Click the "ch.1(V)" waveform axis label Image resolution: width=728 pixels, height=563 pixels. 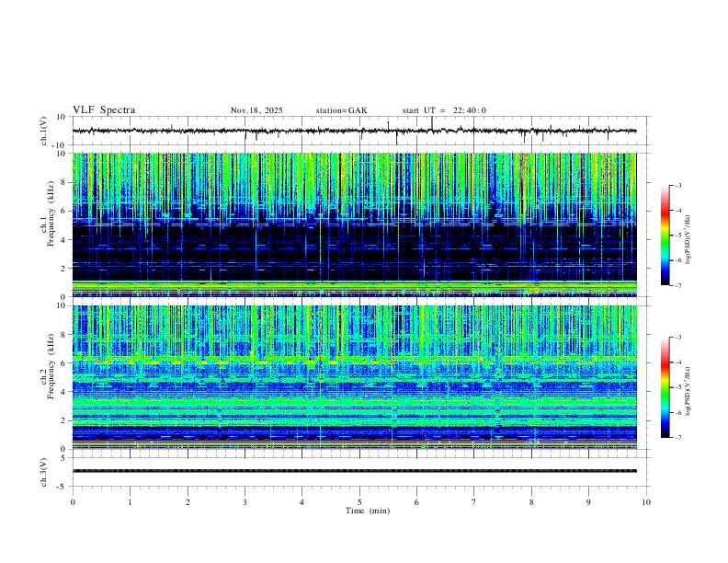pos(43,131)
